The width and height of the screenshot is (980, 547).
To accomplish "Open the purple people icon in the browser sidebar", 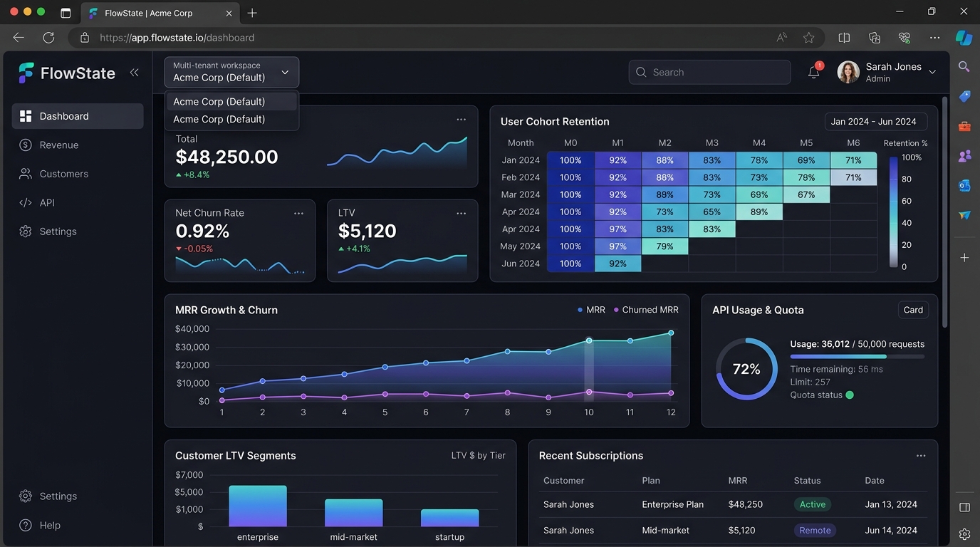I will click(964, 155).
